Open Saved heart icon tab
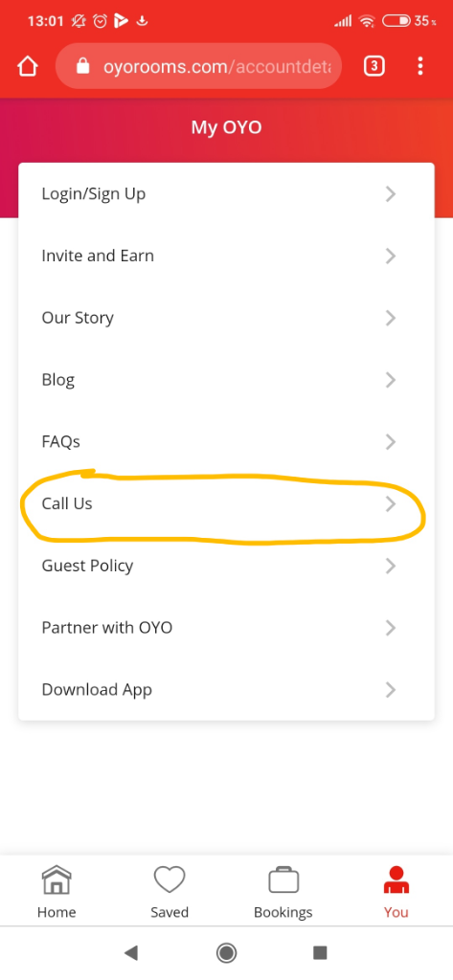 pyautogui.click(x=170, y=880)
